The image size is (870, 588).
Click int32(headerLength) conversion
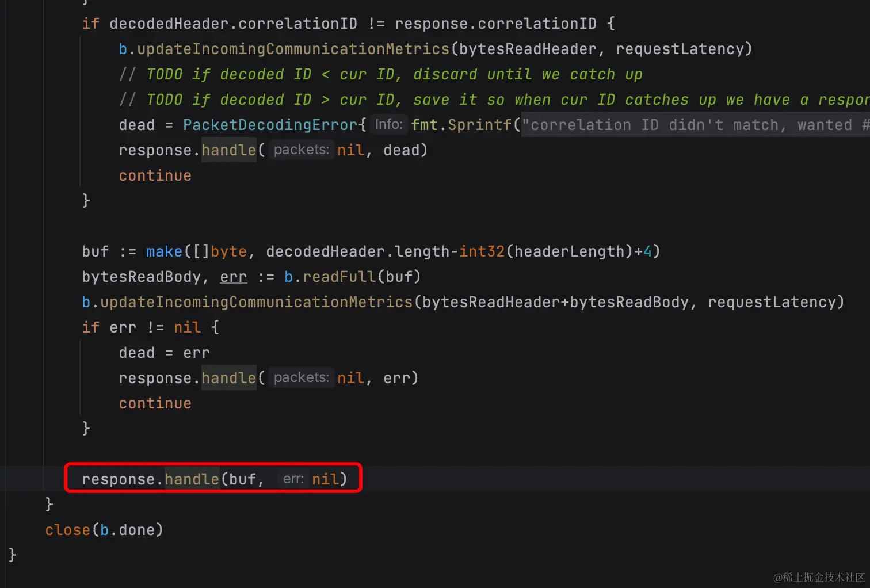click(546, 251)
